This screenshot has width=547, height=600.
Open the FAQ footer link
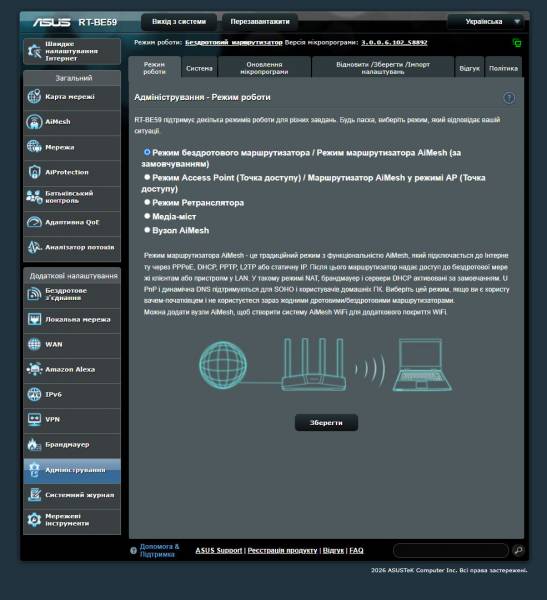(356, 550)
